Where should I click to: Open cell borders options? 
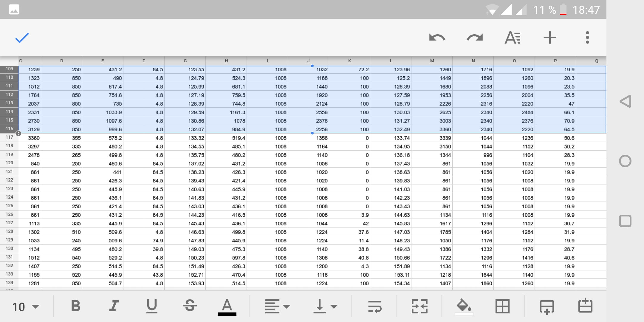click(502, 306)
